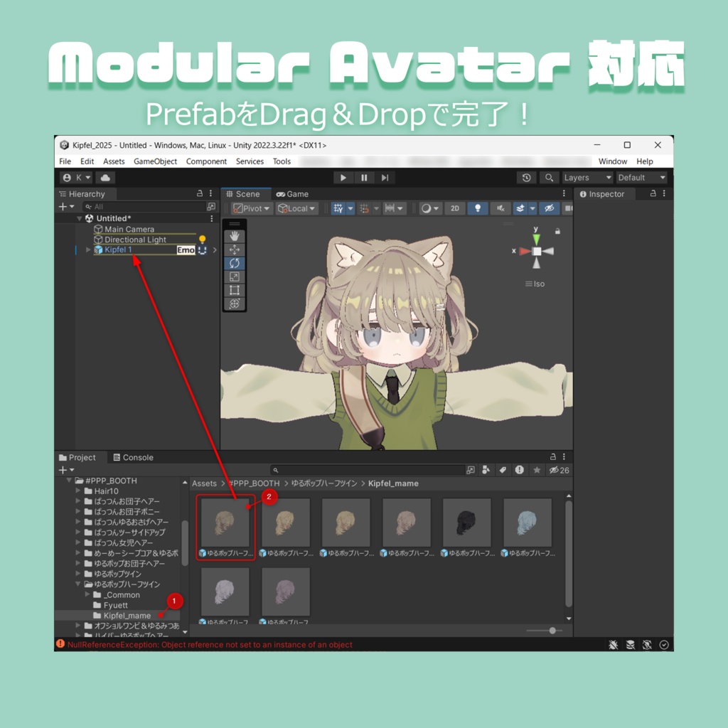This screenshot has width=728, height=728.
Task: Select the Inspector tab
Action: point(602,194)
